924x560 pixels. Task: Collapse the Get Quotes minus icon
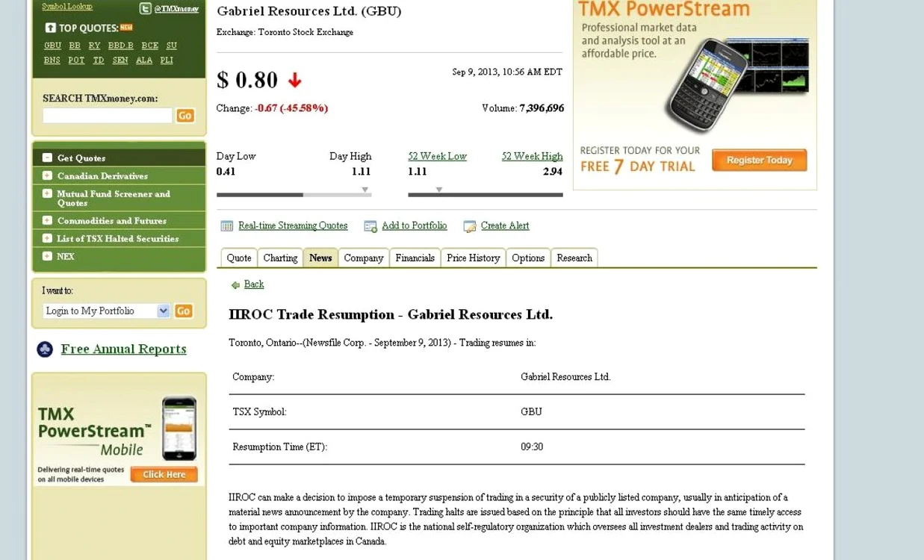47,158
